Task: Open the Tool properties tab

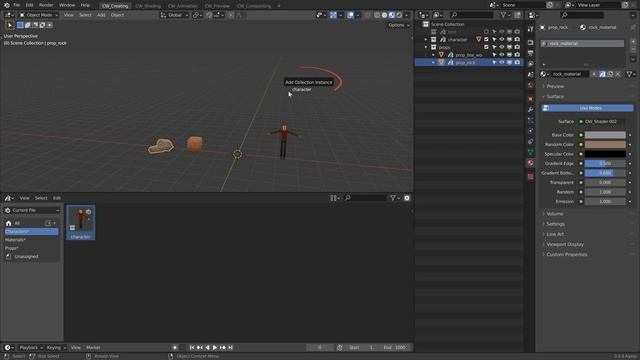Action: pyautogui.click(x=530, y=29)
